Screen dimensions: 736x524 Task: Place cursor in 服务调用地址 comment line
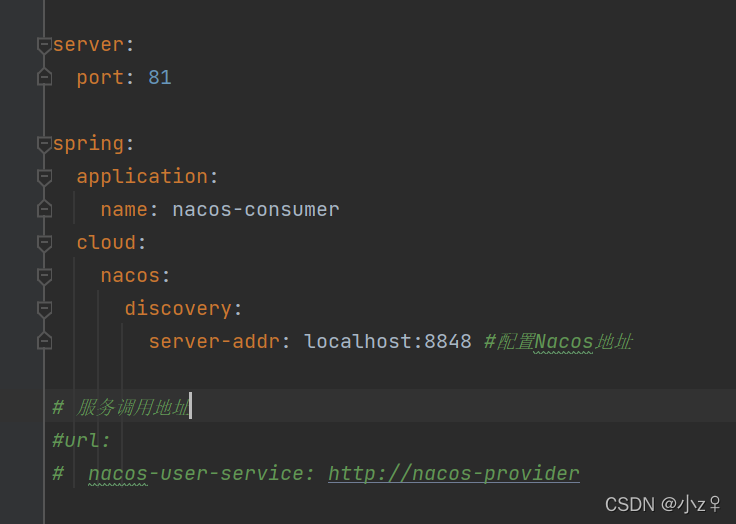[x=130, y=407]
